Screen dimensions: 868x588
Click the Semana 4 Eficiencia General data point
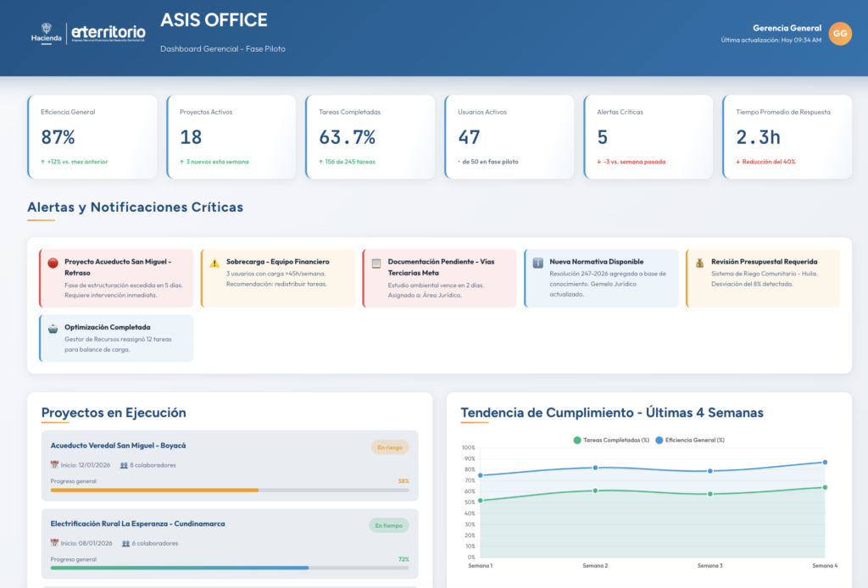(x=825, y=462)
